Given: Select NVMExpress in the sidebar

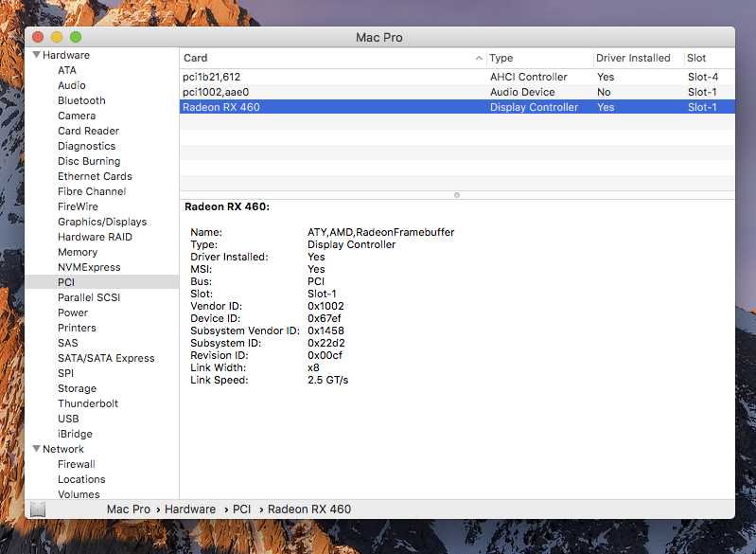Looking at the screenshot, I should (89, 267).
